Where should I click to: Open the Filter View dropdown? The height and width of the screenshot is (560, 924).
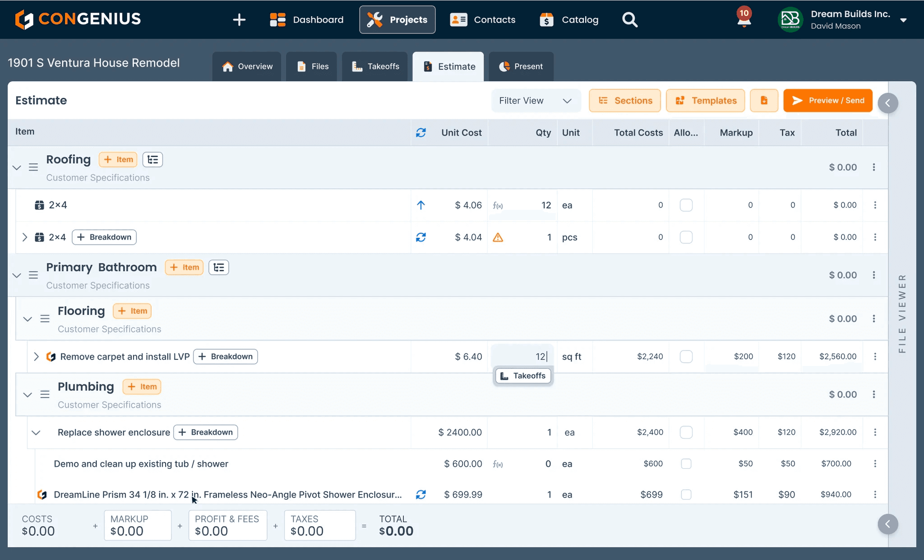536,100
